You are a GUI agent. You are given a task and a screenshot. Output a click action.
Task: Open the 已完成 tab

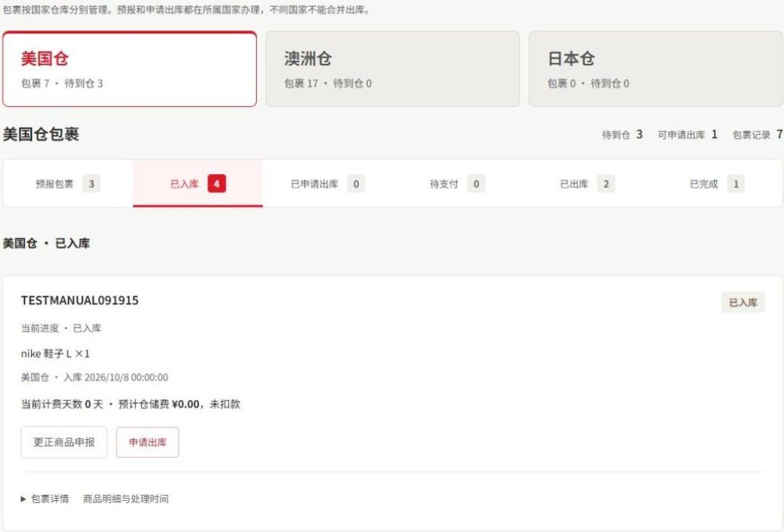tap(717, 184)
